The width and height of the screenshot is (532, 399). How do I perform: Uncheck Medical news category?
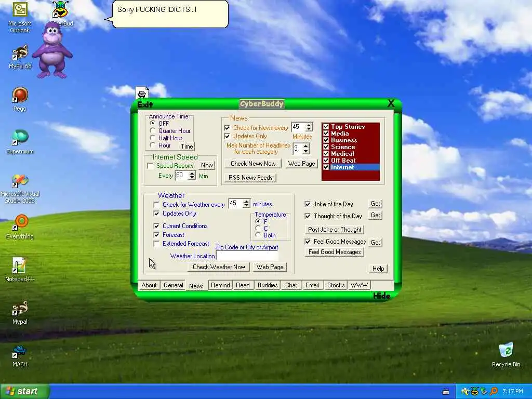pos(326,154)
